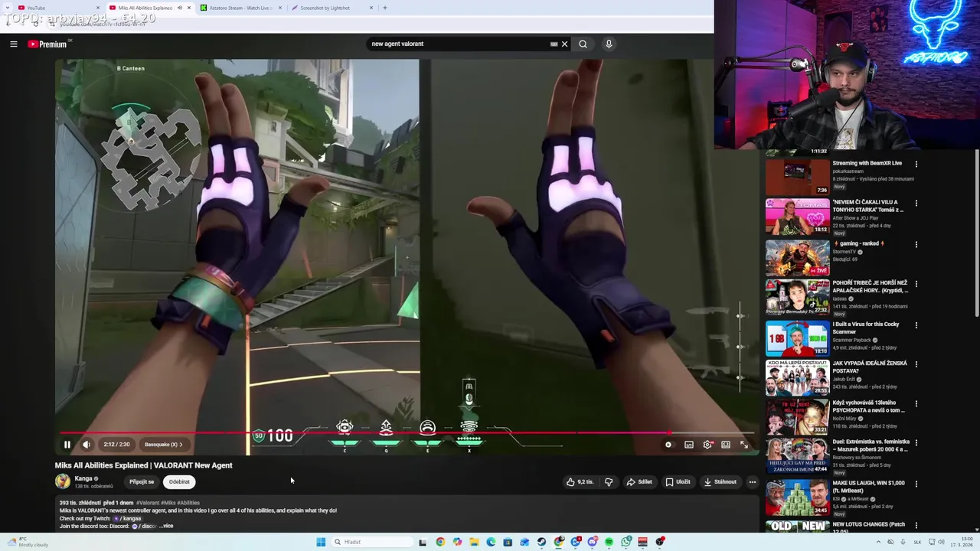Open options for 'Streaming with BeamXR Live'
Viewport: 980px width, 551px height.
(x=916, y=164)
